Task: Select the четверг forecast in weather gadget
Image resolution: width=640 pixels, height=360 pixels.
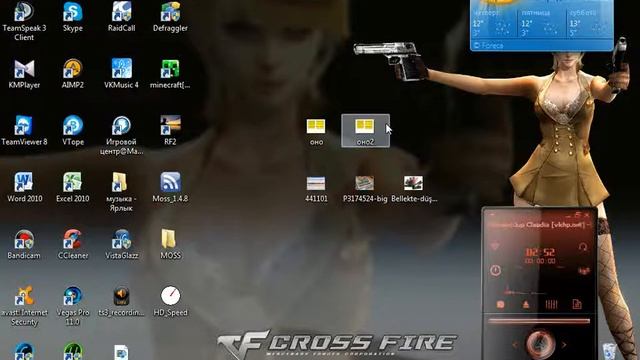Action: tap(492, 23)
